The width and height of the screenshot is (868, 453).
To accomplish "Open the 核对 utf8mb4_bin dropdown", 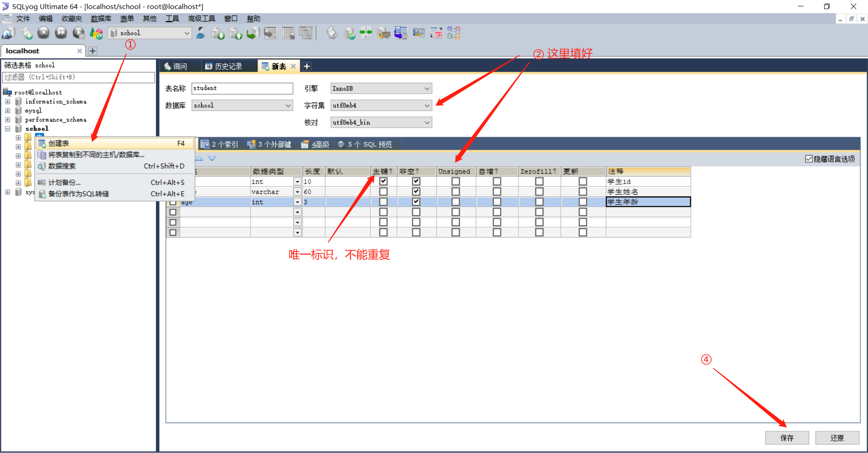I will pos(381,123).
